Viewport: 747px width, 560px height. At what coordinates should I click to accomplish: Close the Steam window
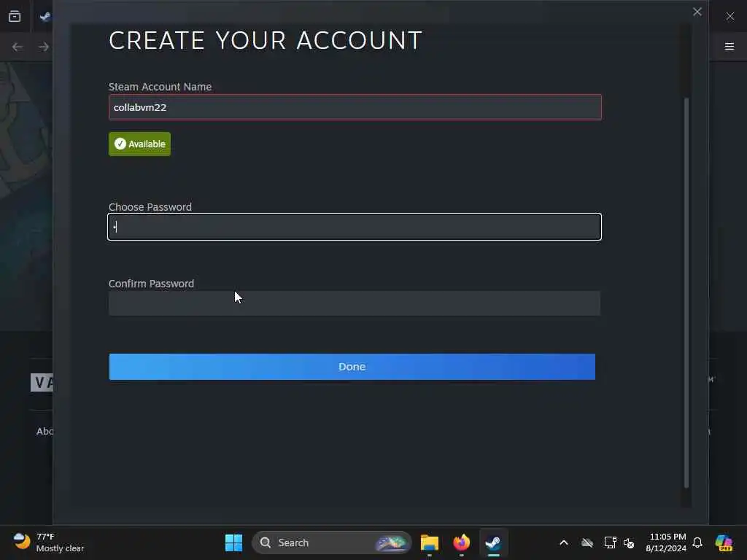tap(729, 16)
